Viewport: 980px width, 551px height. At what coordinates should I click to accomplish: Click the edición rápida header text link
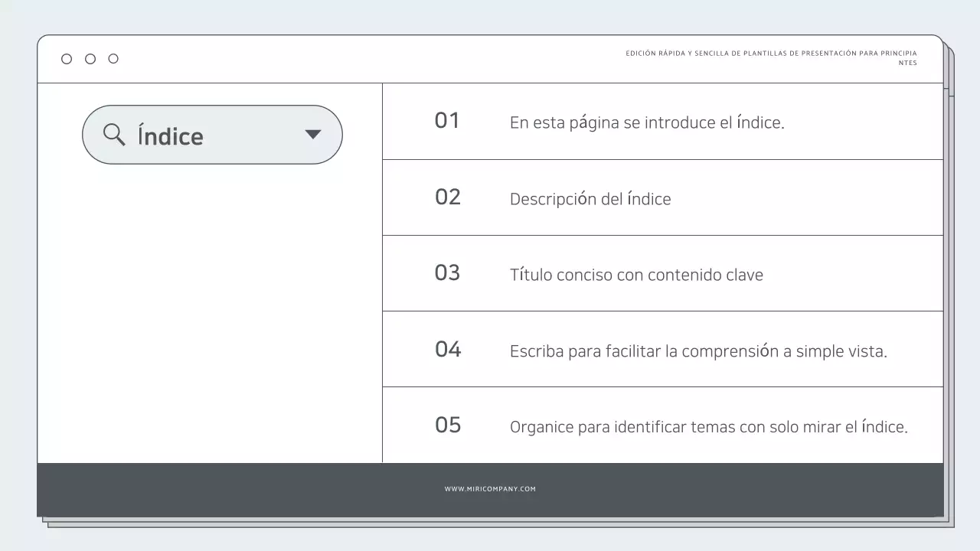click(x=771, y=54)
